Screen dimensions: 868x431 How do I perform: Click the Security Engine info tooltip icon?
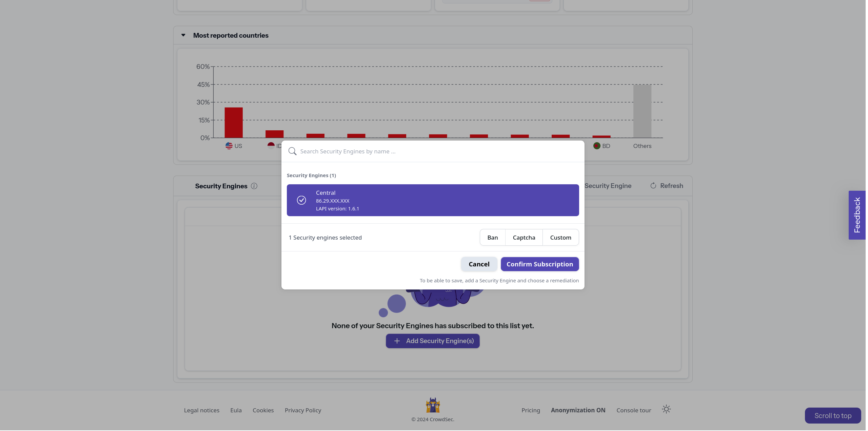coord(254,186)
